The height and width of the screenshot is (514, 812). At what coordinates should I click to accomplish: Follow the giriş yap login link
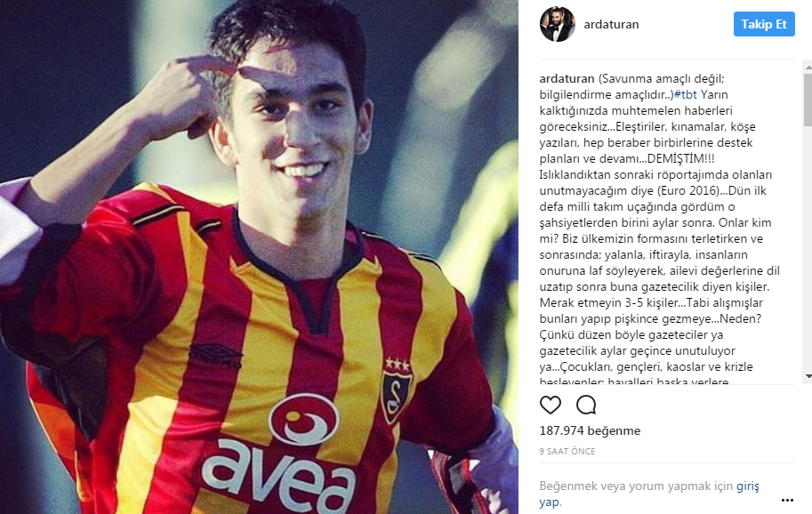coord(649,494)
